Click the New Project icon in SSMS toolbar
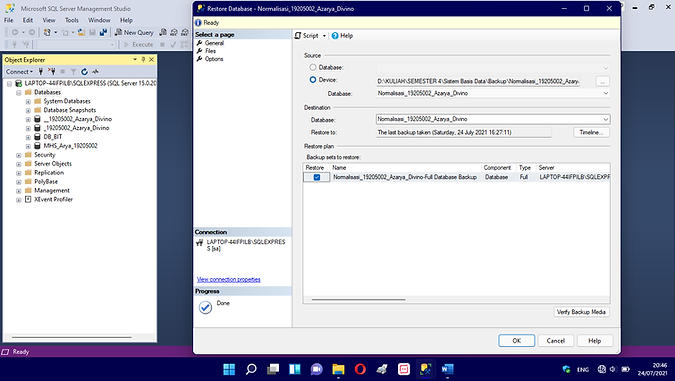Image resolution: width=675 pixels, height=381 pixels. point(47,32)
